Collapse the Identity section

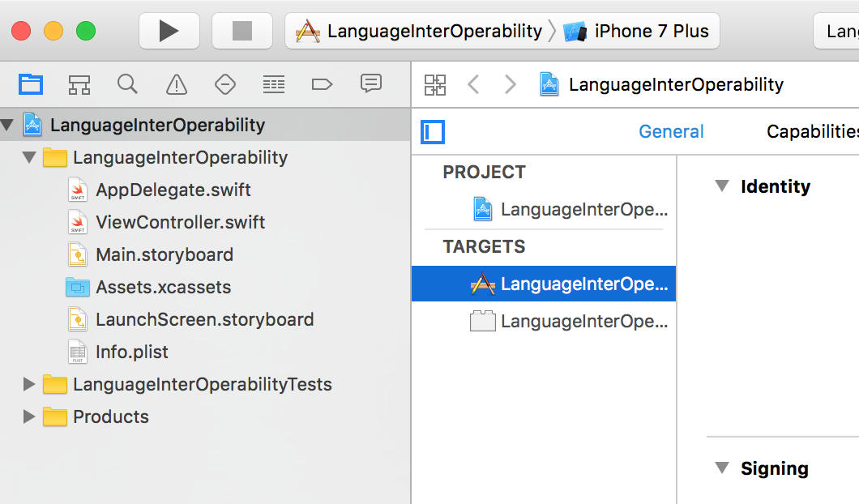click(x=722, y=186)
